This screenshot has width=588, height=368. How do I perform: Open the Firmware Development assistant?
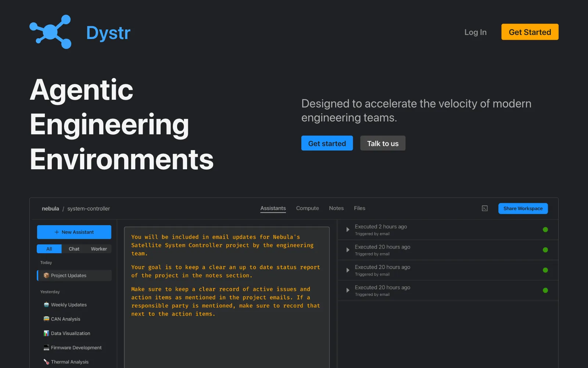[x=75, y=348]
